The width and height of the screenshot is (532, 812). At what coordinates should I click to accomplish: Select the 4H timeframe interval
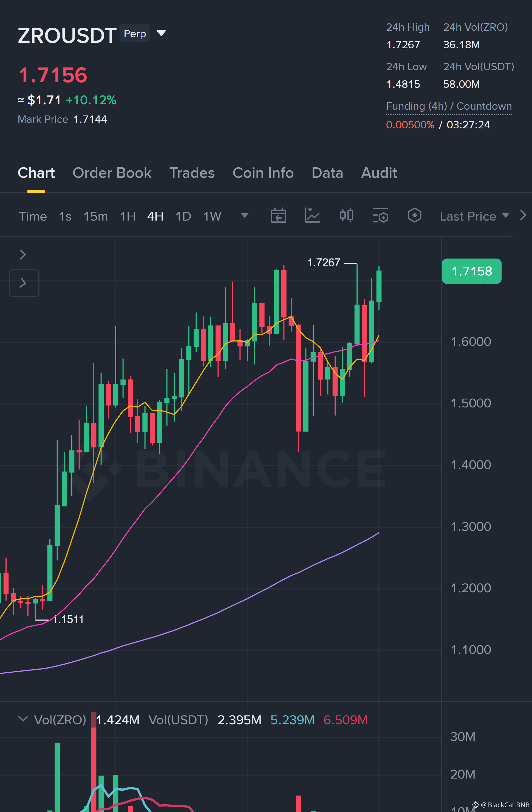click(155, 216)
